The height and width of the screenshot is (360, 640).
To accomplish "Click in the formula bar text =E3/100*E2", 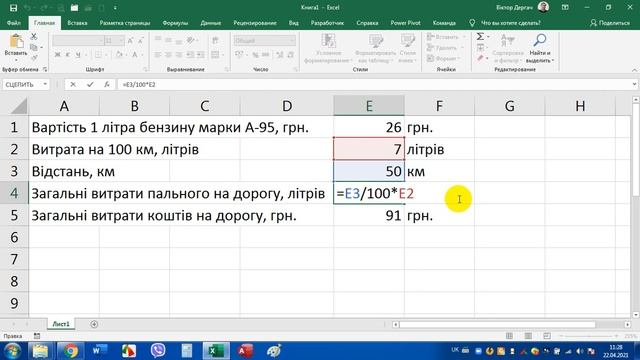I will pyautogui.click(x=139, y=84).
